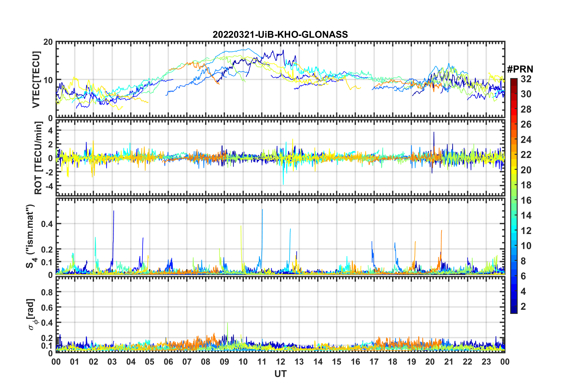Click the "09" hour tick on the UT axis
Viewport: 561px width, 392px height.
click(x=224, y=362)
